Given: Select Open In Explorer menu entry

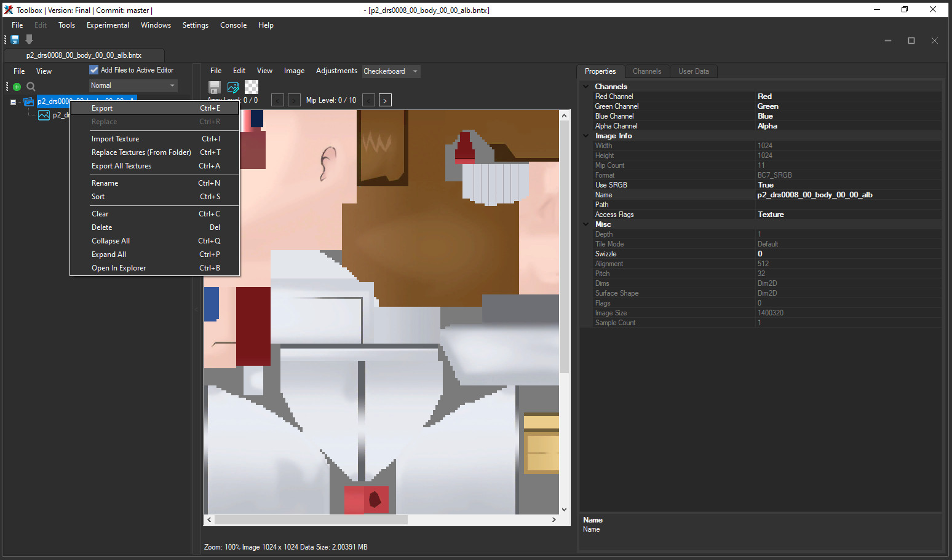Looking at the screenshot, I should [155, 268].
